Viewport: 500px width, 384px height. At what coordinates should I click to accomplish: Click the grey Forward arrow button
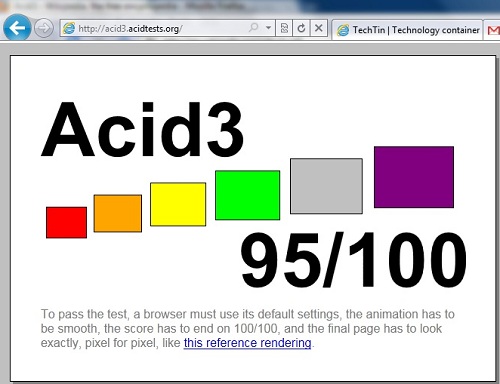coord(44,28)
